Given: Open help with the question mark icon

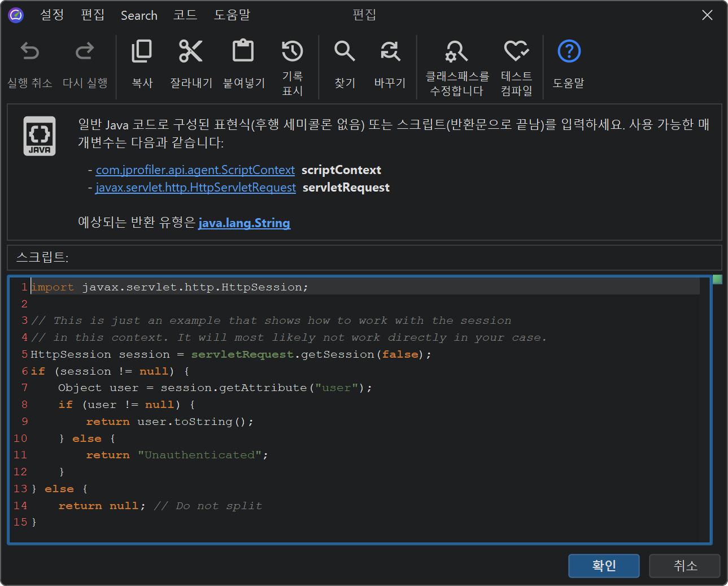Looking at the screenshot, I should click(x=569, y=52).
